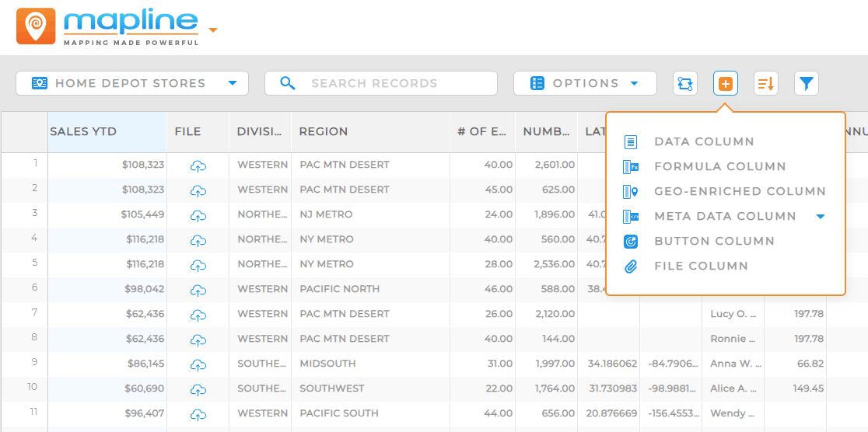Select Geo-Enriched Column option
Screen dimensions: 868x432
click(740, 191)
